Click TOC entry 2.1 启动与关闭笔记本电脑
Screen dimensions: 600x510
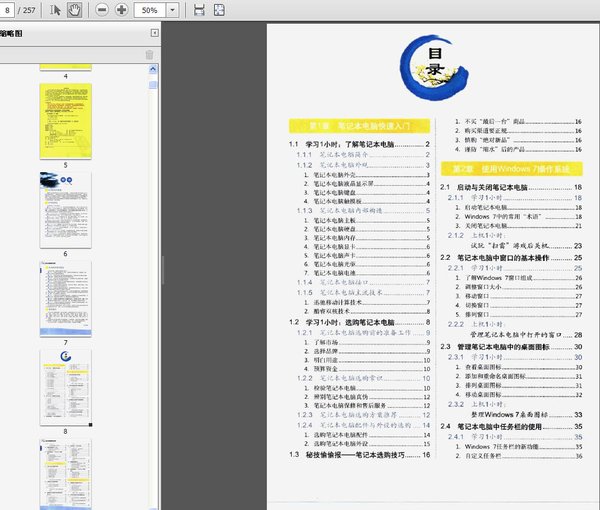point(511,187)
